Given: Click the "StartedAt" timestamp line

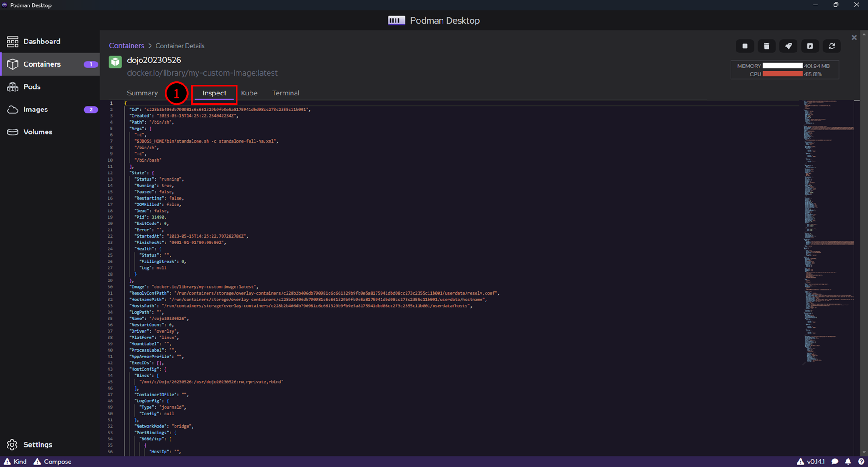Looking at the screenshot, I should tap(192, 236).
